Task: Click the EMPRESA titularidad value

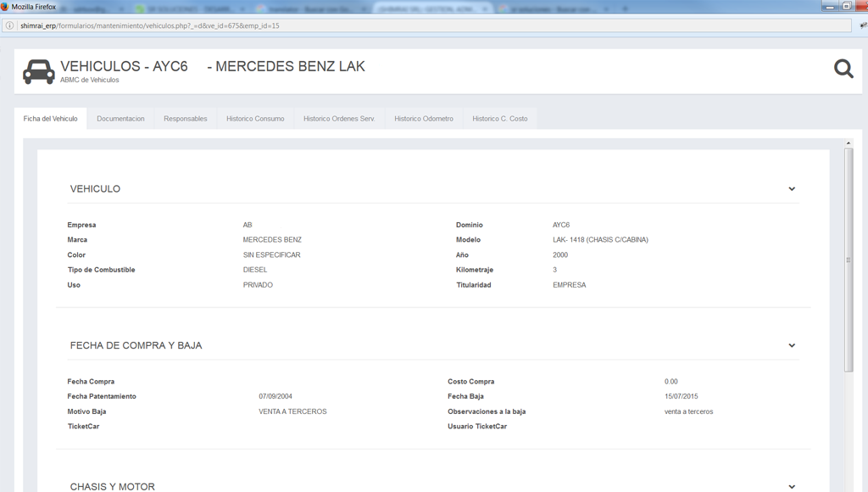Action: point(569,285)
